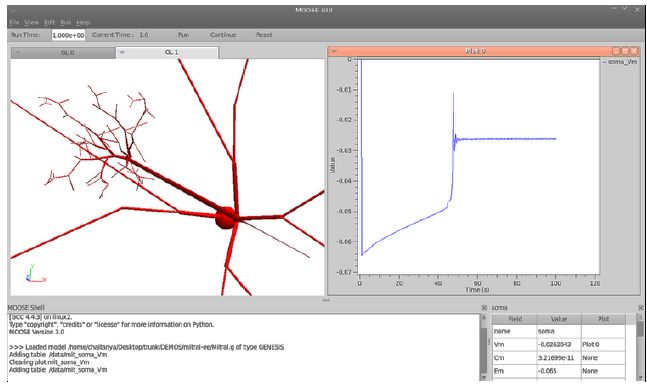647x386 pixels.
Task: Click the Run Time input field
Action: click(68, 35)
